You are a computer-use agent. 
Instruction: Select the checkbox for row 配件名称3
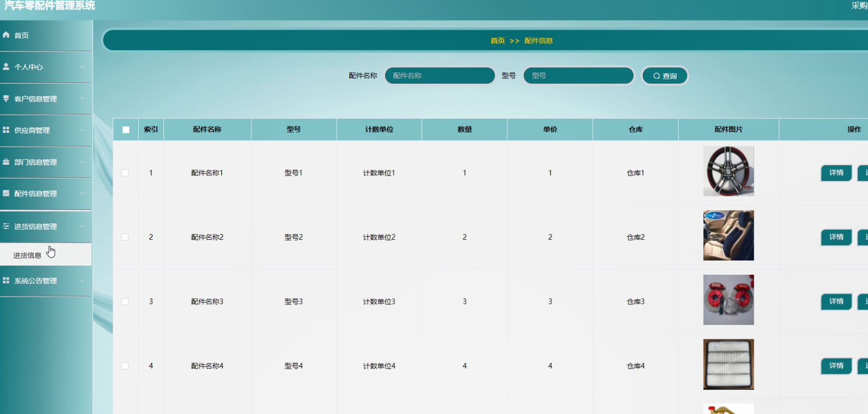tap(125, 302)
